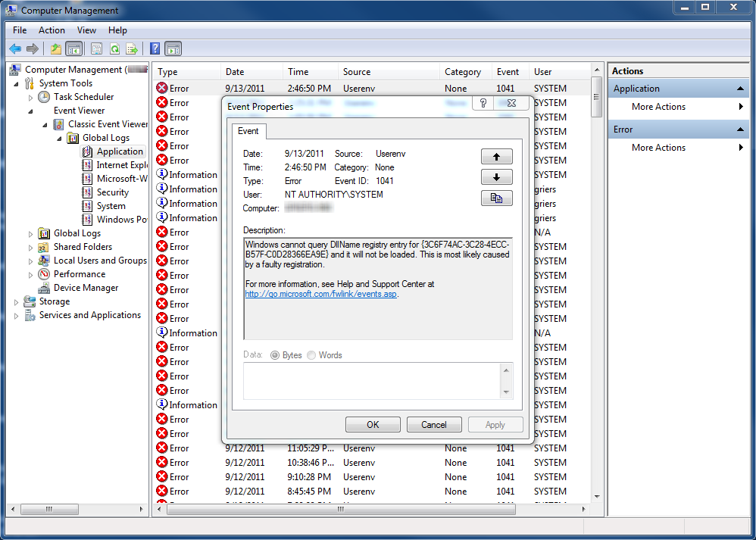The image size is (756, 540).
Task: Click the Refresh toolbar icon
Action: tap(114, 49)
